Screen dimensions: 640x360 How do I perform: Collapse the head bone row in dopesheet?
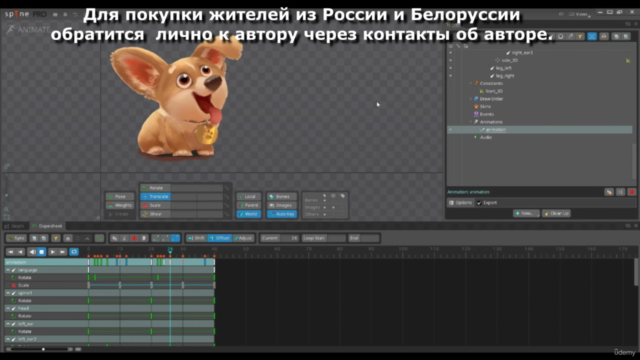pyautogui.click(x=8, y=308)
